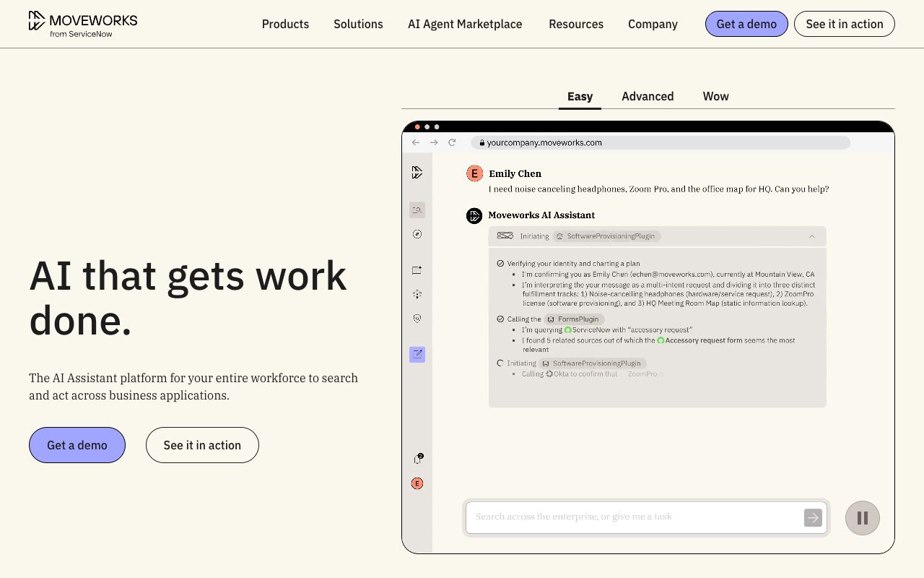Viewport: 924px width, 578px height.
Task: Click the 'Moveworks AI Assistant' name
Action: pos(541,215)
